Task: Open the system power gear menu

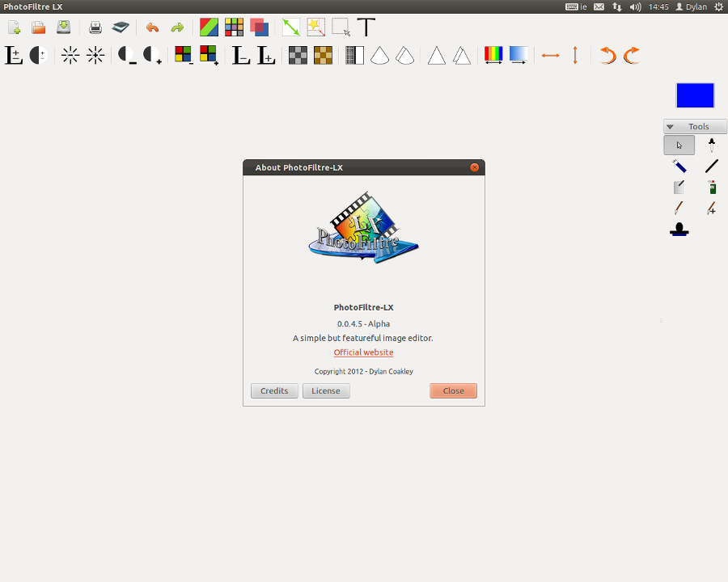Action: pyautogui.click(x=719, y=6)
